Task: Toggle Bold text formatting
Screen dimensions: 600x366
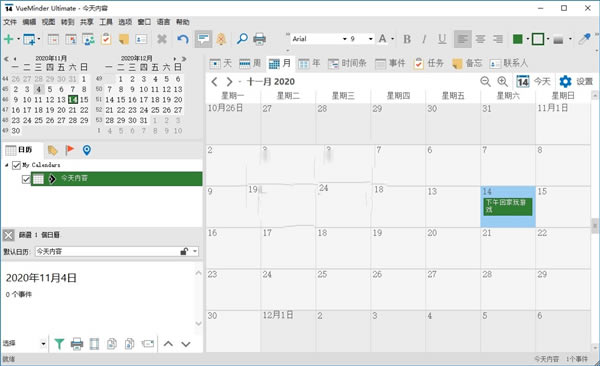Action: (x=407, y=39)
